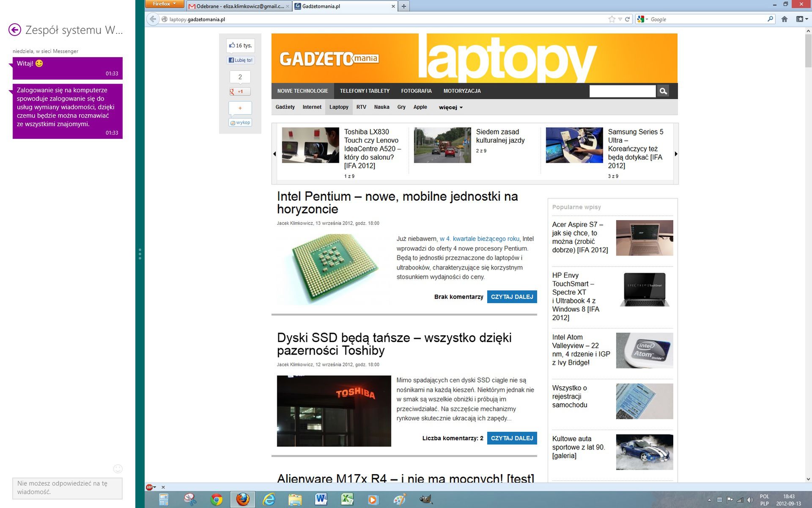Launch Google Chrome from the taskbar
The width and height of the screenshot is (812, 508).
217,500
